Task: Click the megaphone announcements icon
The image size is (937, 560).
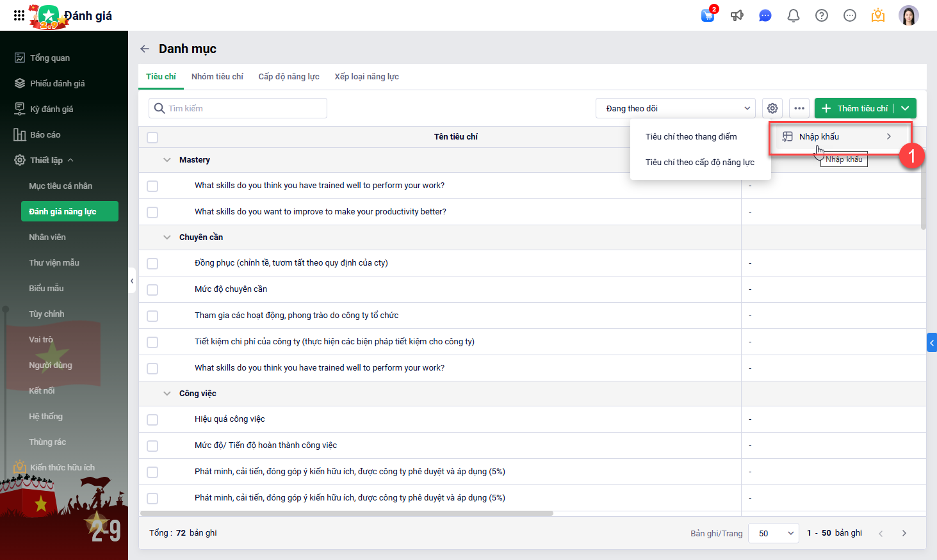Action: (x=737, y=15)
